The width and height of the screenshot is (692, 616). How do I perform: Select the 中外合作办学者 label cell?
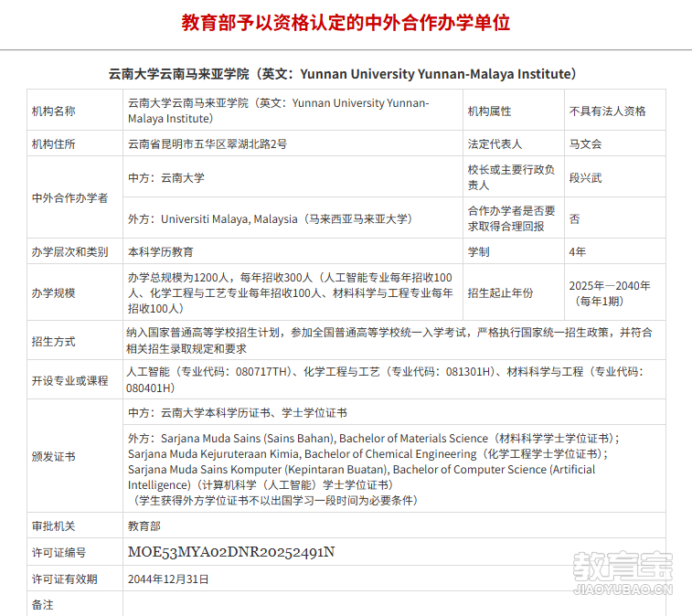pyautogui.click(x=75, y=197)
